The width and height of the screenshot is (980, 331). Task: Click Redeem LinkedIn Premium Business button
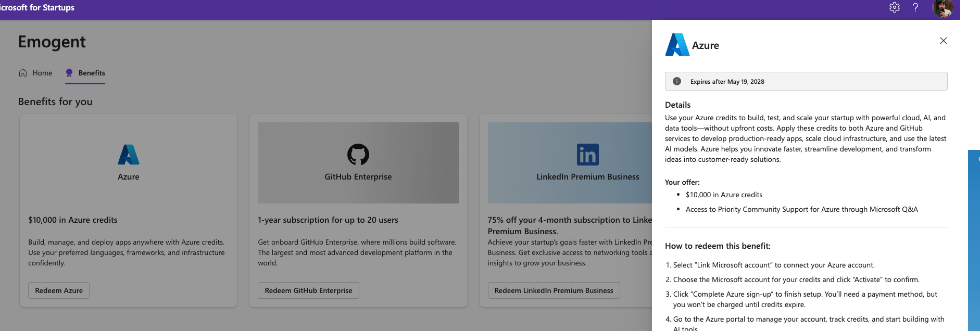[x=554, y=290]
